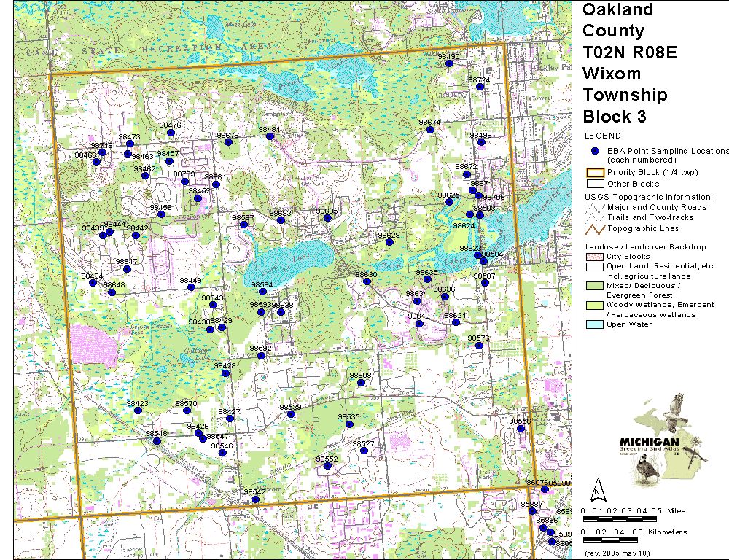Click the BBA Point Sampling legend dot
729x560 pixels.
(x=595, y=151)
